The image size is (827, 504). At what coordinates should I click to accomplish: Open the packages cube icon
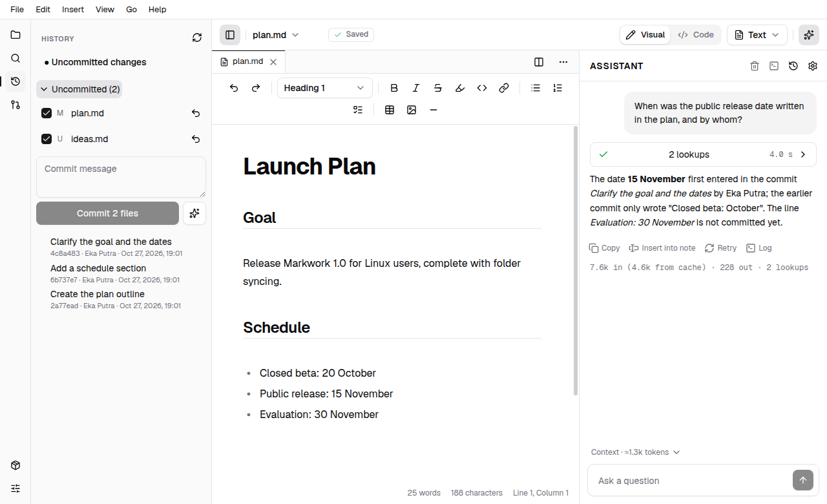tap(16, 465)
